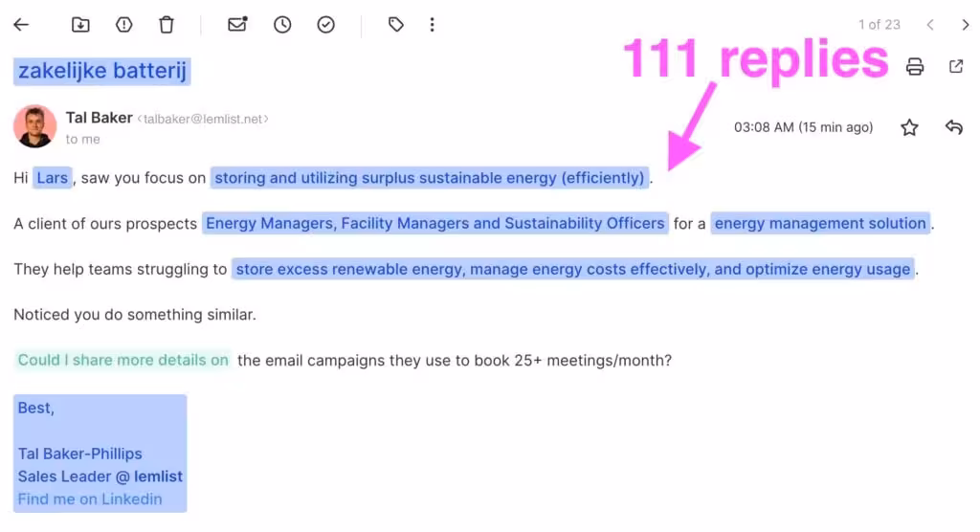The height and width of the screenshot is (532, 980).
Task: Snooze this email with clock icon
Action: tap(282, 25)
